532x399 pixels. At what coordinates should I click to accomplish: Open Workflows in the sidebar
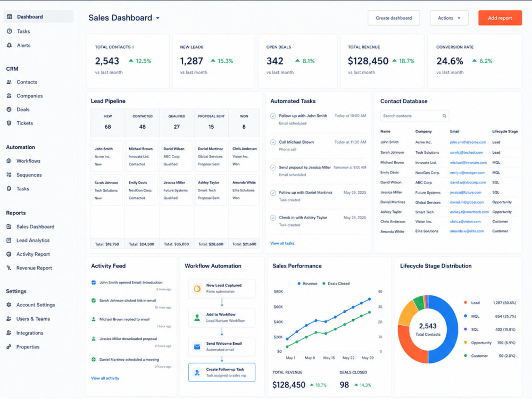pyautogui.click(x=29, y=161)
